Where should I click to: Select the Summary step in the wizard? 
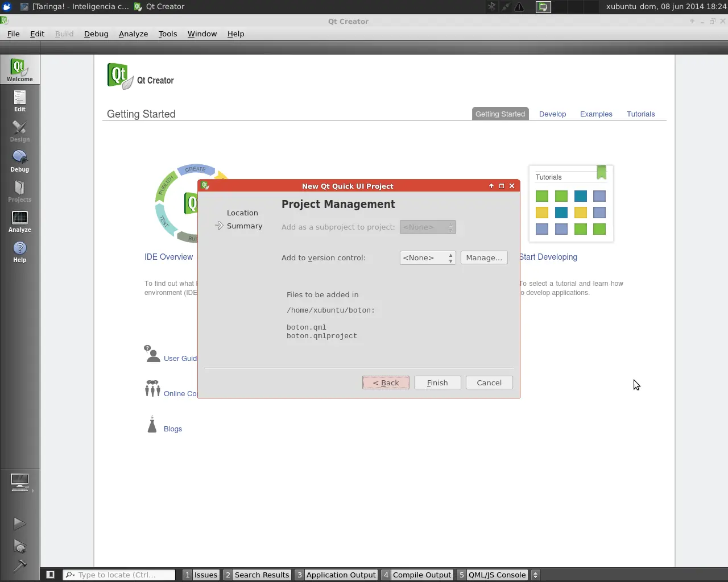tap(245, 226)
